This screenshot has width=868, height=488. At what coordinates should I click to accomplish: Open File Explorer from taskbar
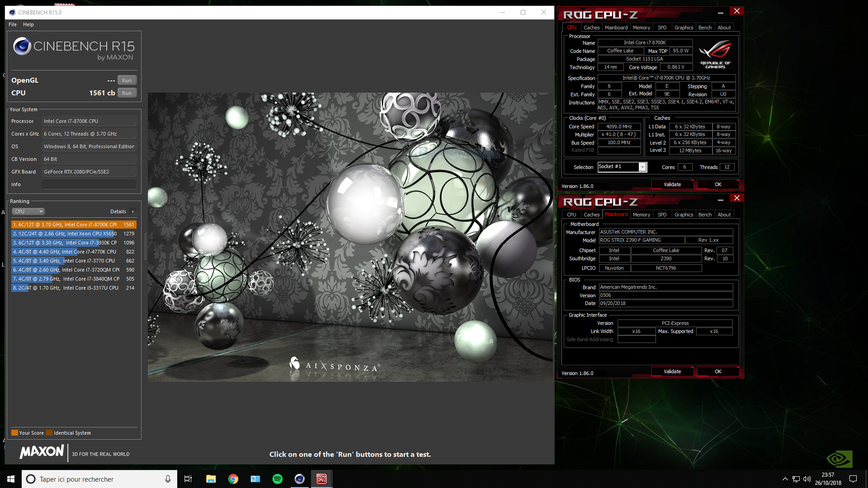[x=211, y=479]
